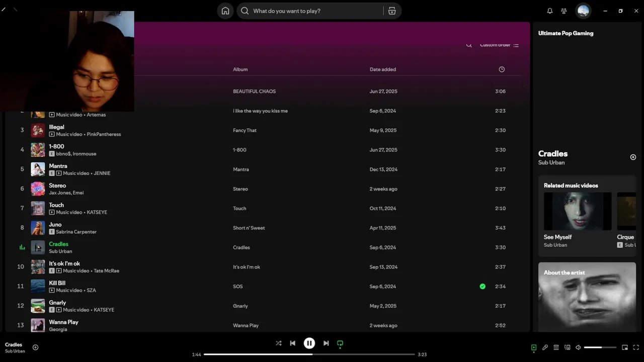Toggle the repeat button
The width and height of the screenshot is (644, 362).
[340, 343]
